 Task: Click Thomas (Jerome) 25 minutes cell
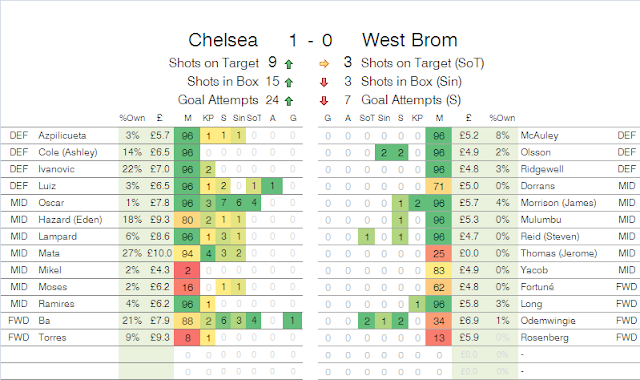(x=439, y=253)
